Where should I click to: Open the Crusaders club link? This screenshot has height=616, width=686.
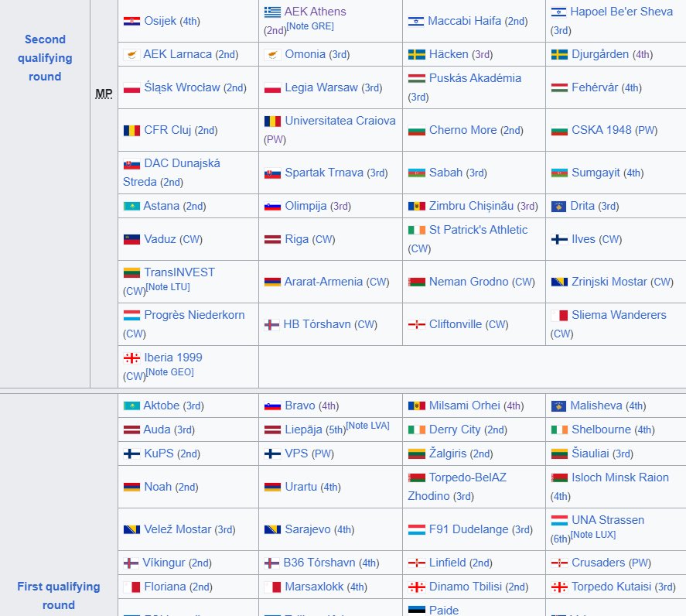[x=599, y=562]
